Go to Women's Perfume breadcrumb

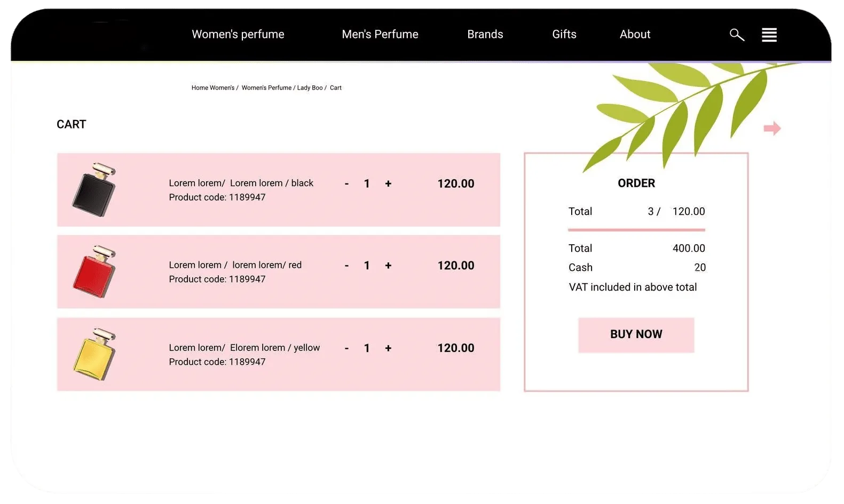(266, 88)
